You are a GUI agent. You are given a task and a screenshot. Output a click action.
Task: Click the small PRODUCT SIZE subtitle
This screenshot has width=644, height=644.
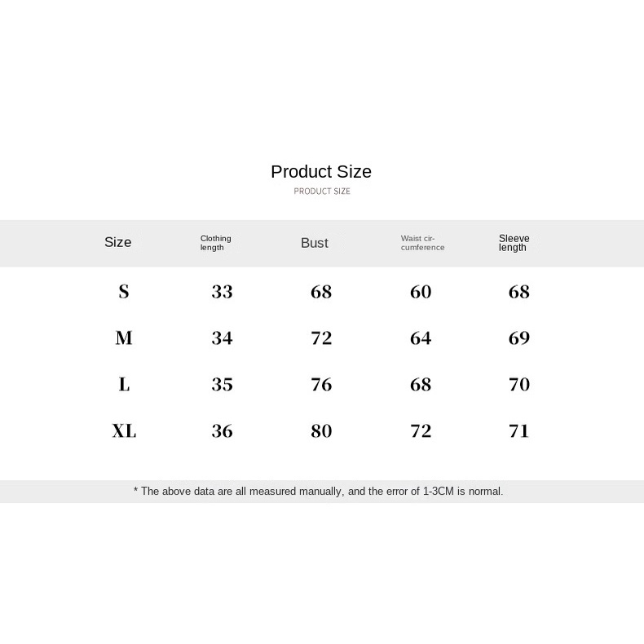pos(322,192)
